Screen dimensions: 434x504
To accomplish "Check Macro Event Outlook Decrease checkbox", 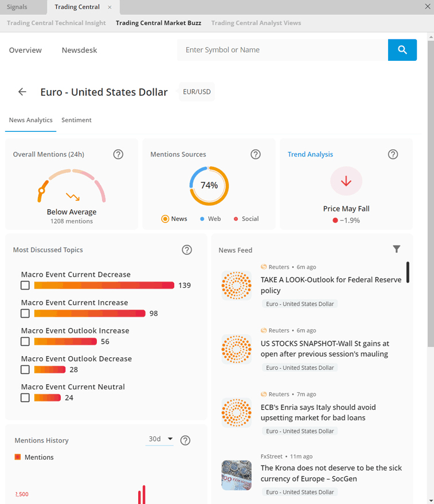I will tap(25, 370).
